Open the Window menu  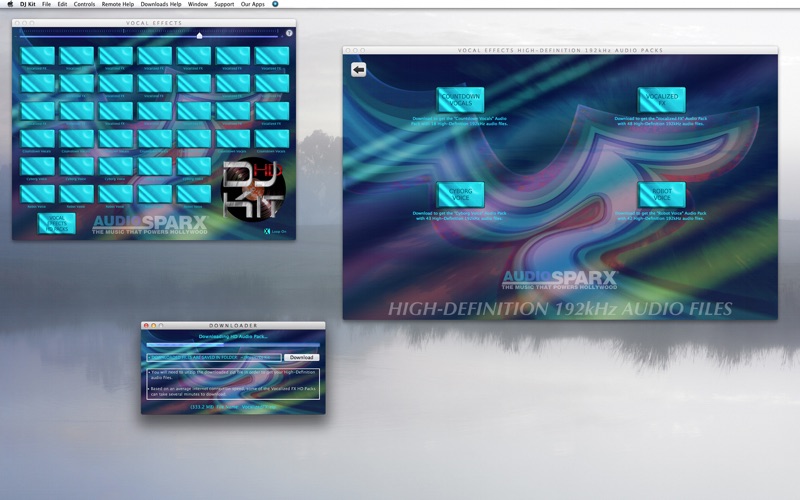tap(197, 4)
